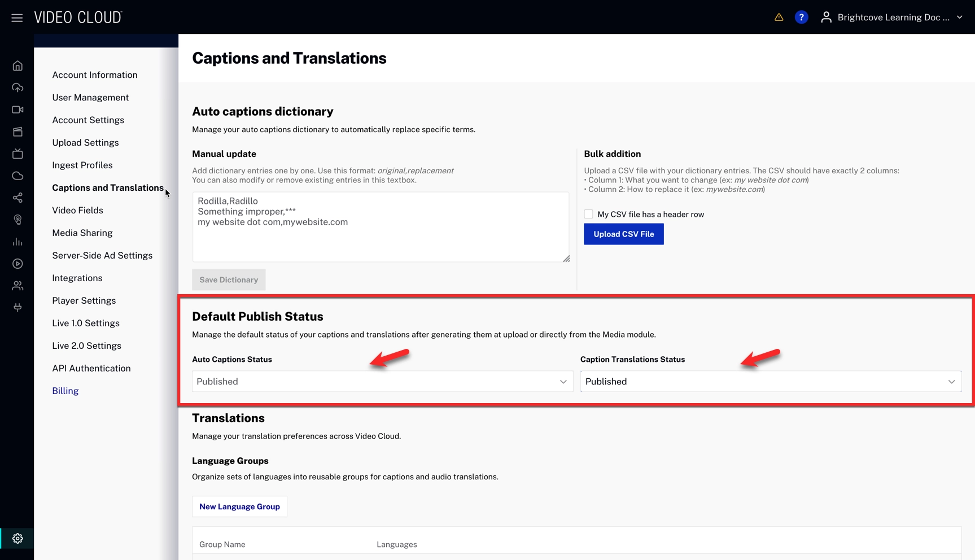Open the Upload module cloud-arrow icon

tap(18, 88)
